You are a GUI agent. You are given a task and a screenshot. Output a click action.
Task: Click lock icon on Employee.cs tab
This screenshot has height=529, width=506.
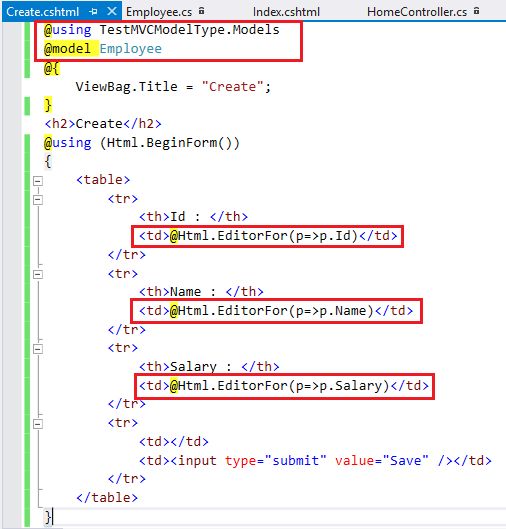201,11
